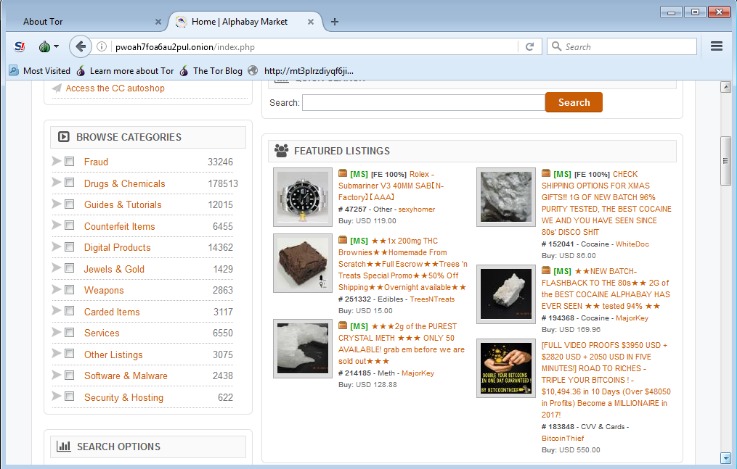The width and height of the screenshot is (737, 469).
Task: Check the Drugs & Chemicals checkbox
Action: [69, 182]
